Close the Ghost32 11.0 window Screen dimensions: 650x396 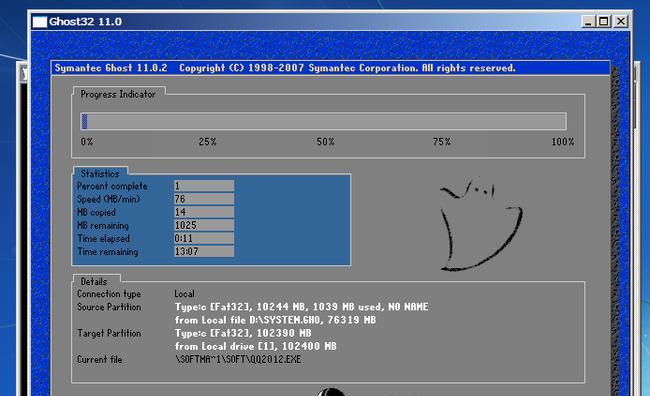click(x=621, y=22)
